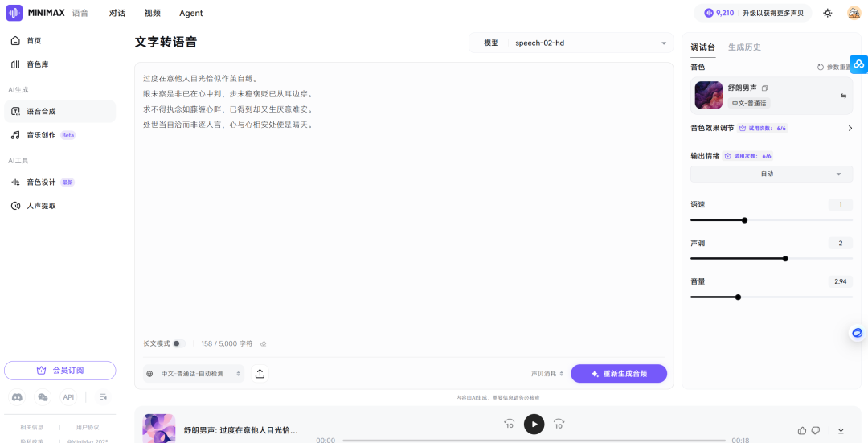Click the audio progress bar
The image size is (868, 443).
click(534, 441)
